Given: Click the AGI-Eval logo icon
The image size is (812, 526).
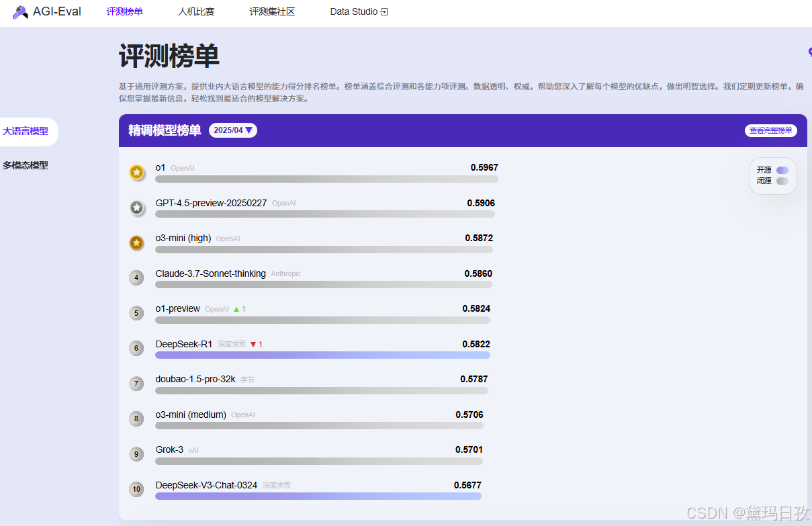Looking at the screenshot, I should [x=20, y=12].
